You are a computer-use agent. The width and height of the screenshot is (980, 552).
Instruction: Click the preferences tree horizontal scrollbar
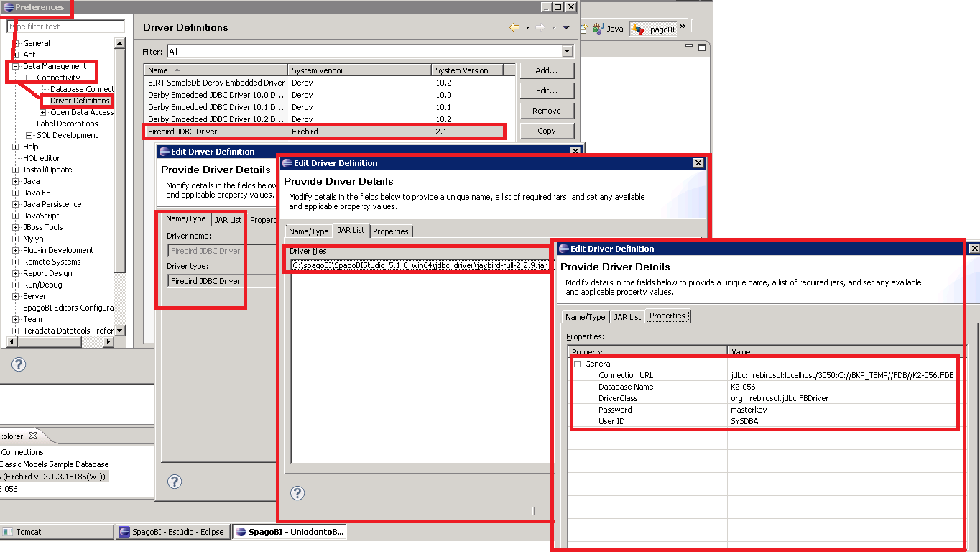point(61,342)
